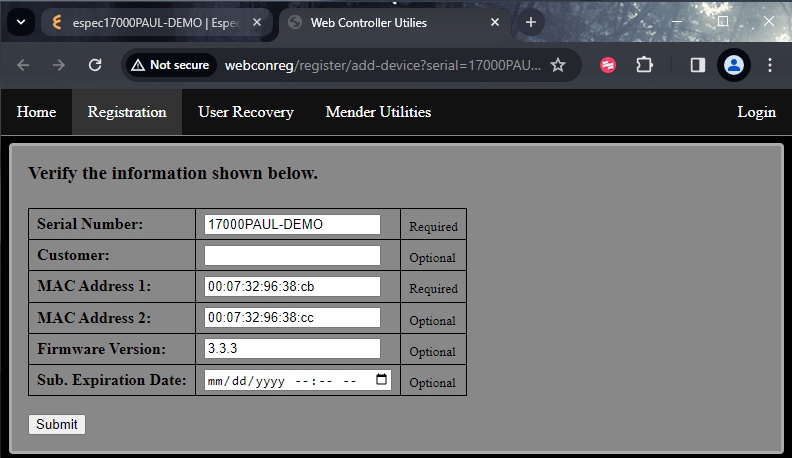792x458 pixels.
Task: Open the Extensions puzzle menu
Action: coord(644,65)
